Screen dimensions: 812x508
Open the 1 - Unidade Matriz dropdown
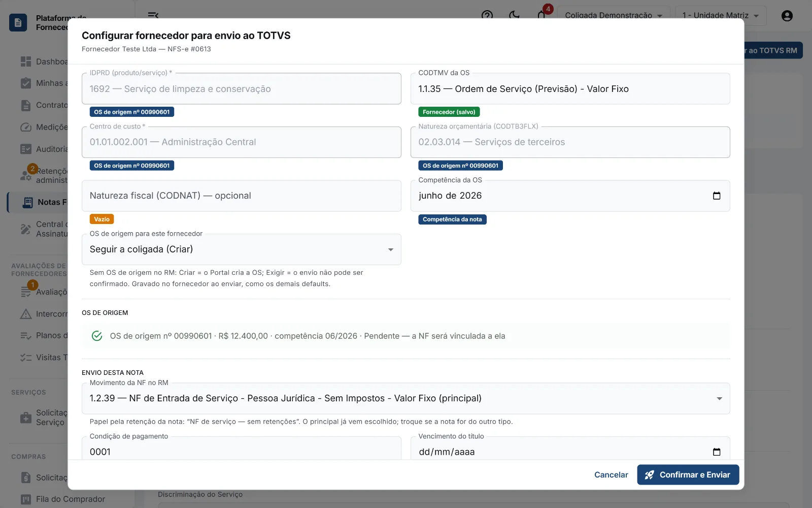tap(721, 15)
